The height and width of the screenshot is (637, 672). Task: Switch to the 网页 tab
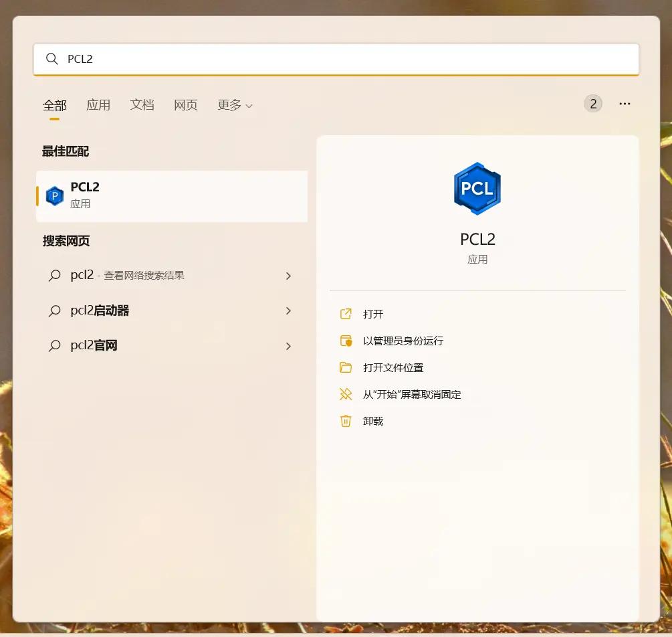[x=186, y=104]
